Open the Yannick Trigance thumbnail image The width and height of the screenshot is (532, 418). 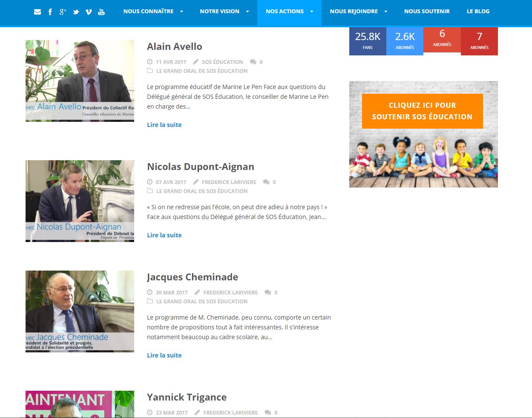point(80,404)
